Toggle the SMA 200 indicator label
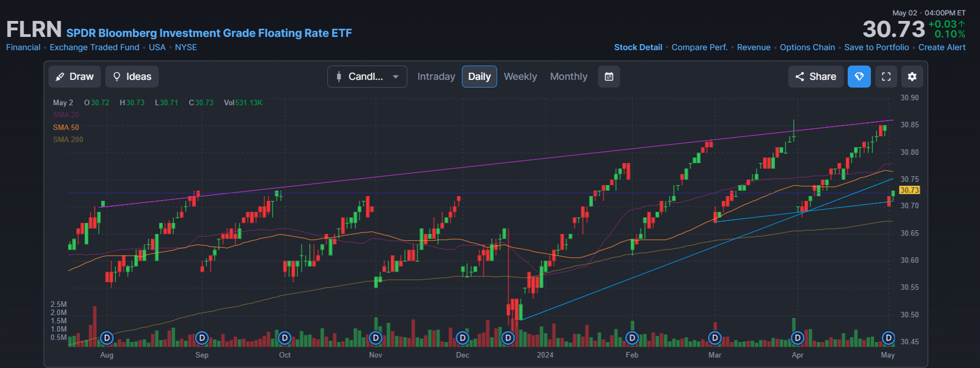 tap(68, 139)
